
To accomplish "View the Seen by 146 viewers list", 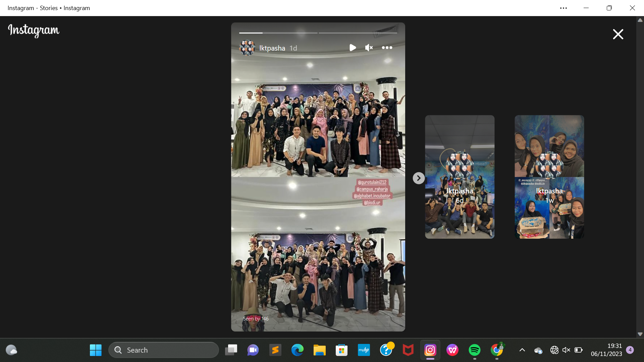I will point(256,319).
